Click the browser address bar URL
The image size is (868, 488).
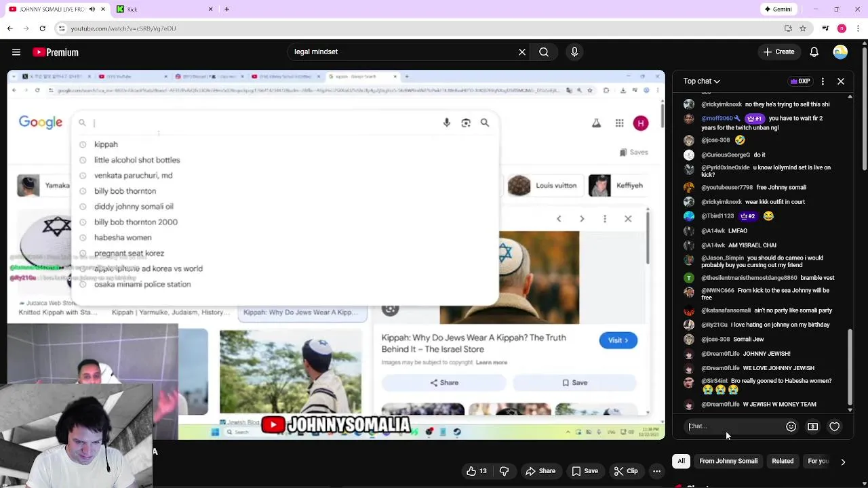123,28
